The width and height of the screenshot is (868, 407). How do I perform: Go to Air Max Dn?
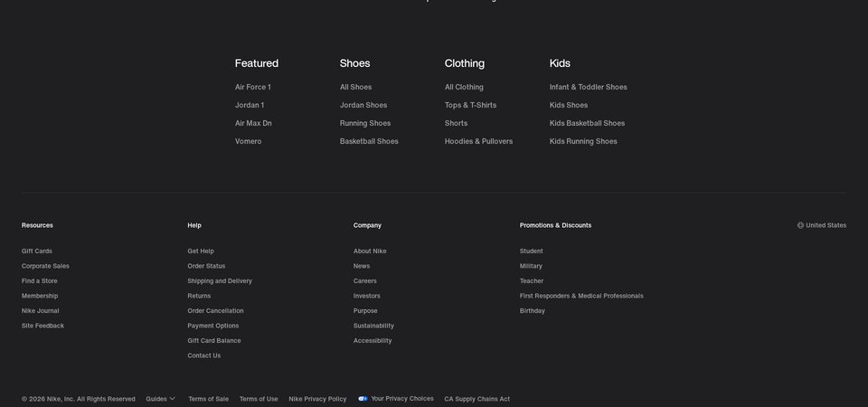253,124
